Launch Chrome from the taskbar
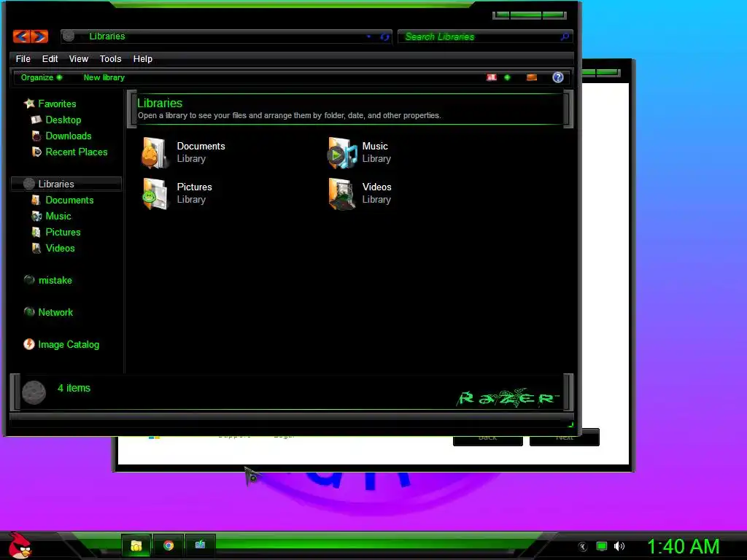 click(169, 545)
